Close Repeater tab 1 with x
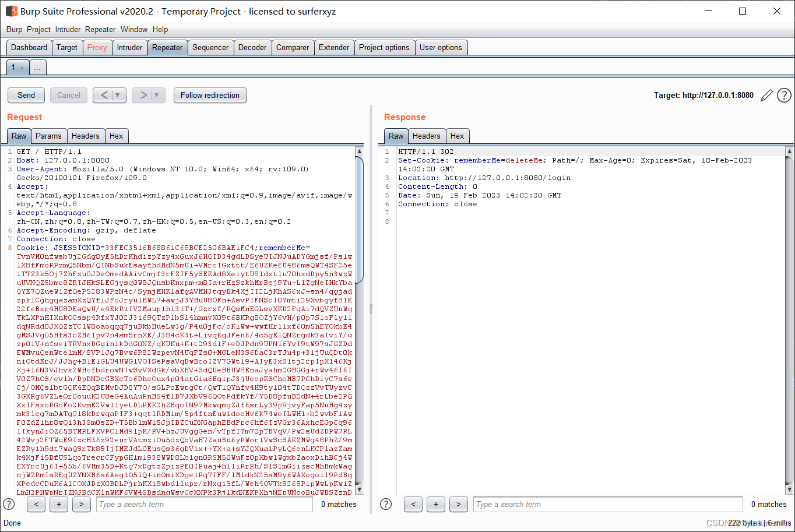The image size is (795, 532). 22,68
